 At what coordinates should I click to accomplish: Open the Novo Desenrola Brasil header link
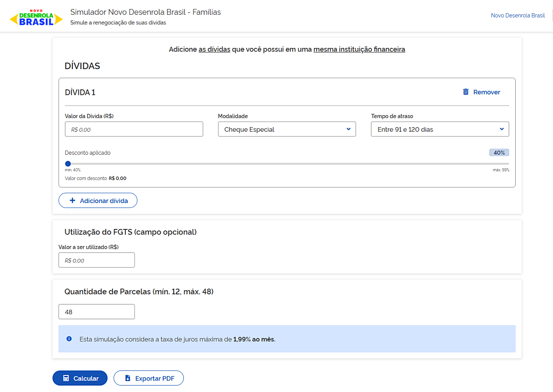[x=518, y=15]
